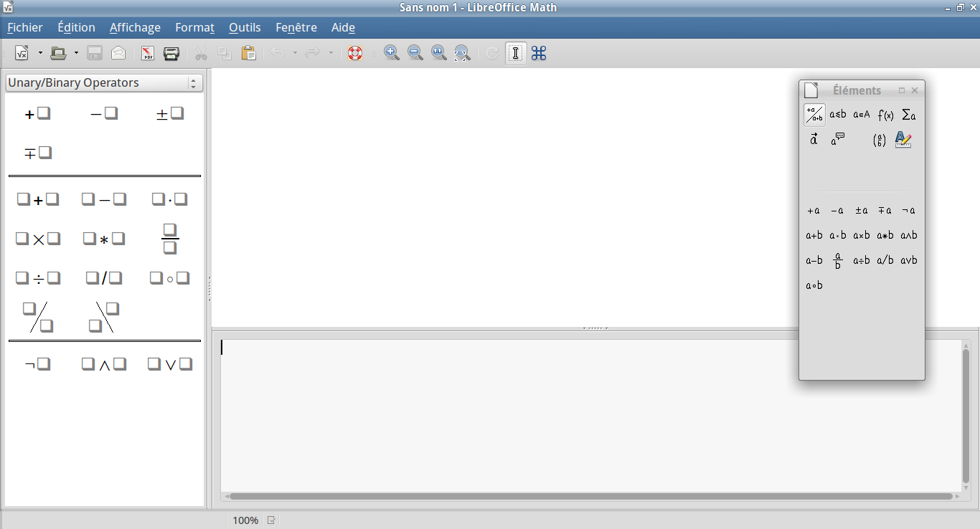Open the Symbols catalog icon
980x529 pixels.
(x=539, y=53)
